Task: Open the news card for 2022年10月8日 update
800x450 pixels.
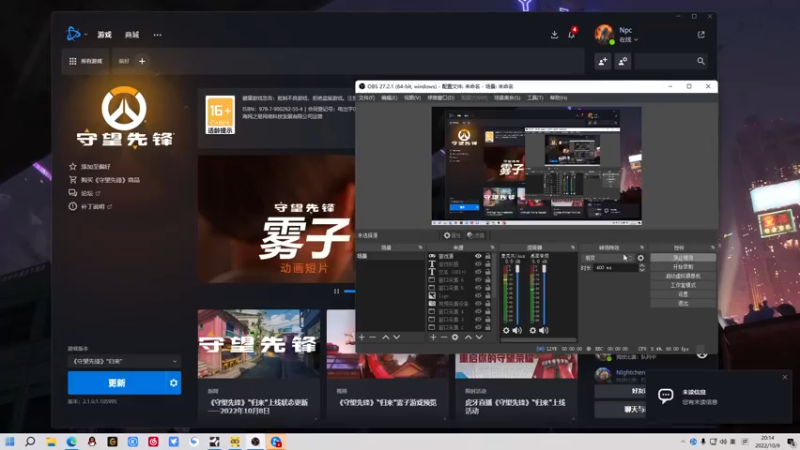Action: [259, 363]
